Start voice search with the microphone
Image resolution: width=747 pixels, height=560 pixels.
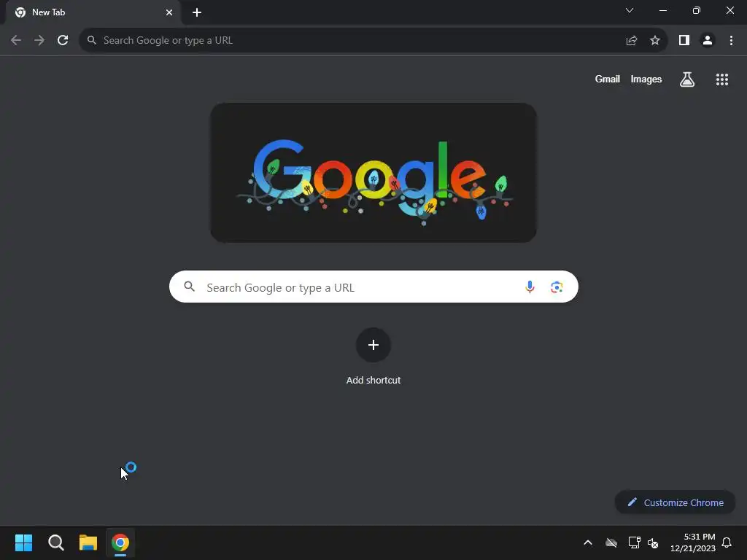point(530,287)
